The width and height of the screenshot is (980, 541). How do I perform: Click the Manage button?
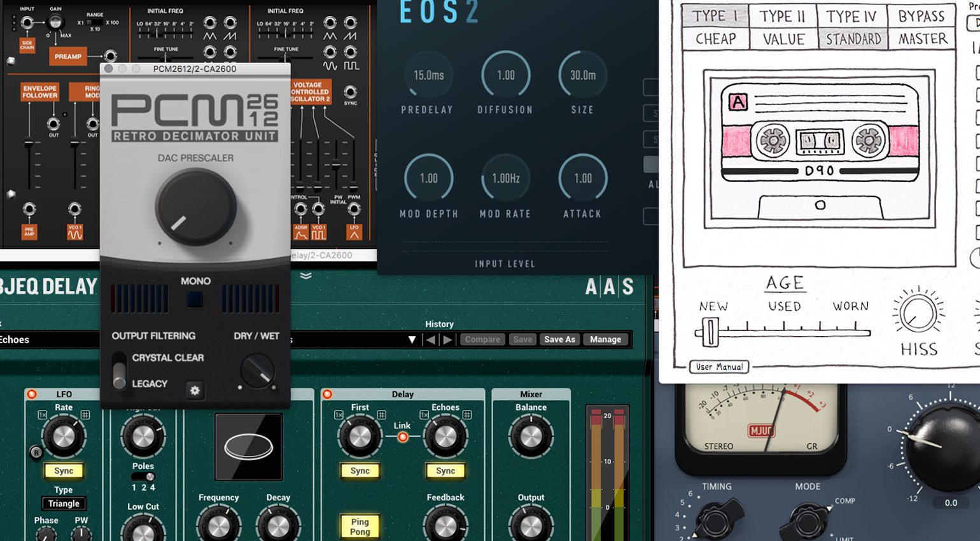tap(605, 340)
